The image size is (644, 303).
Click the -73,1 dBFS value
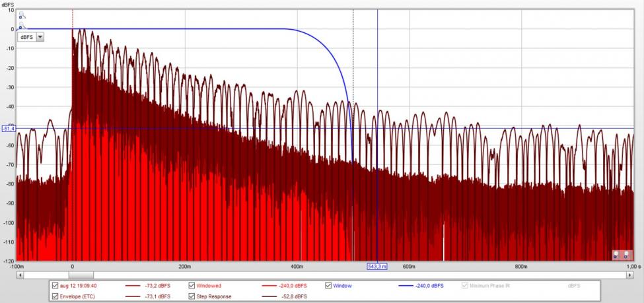click(x=157, y=296)
